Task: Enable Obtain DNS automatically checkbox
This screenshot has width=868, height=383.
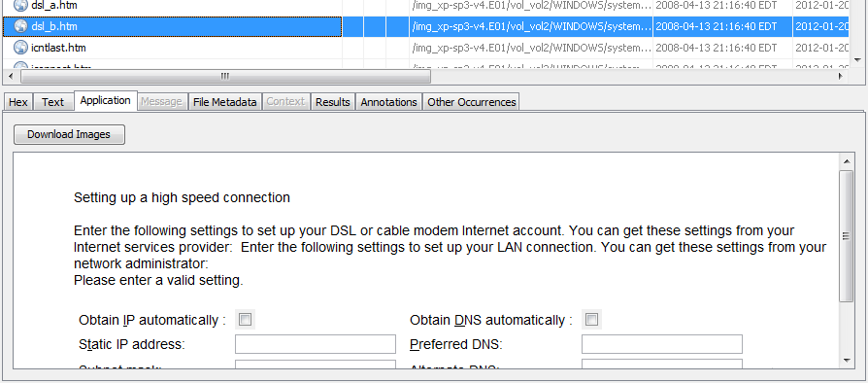Action: [591, 320]
